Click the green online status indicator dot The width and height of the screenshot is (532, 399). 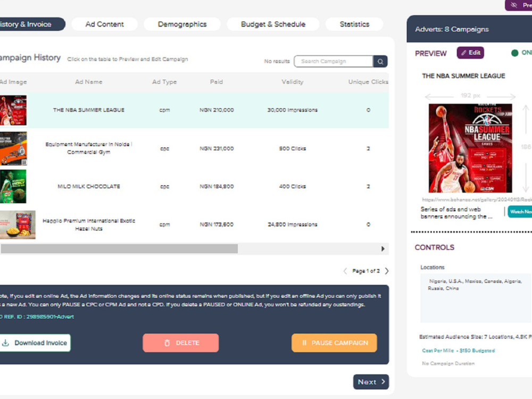(x=514, y=53)
